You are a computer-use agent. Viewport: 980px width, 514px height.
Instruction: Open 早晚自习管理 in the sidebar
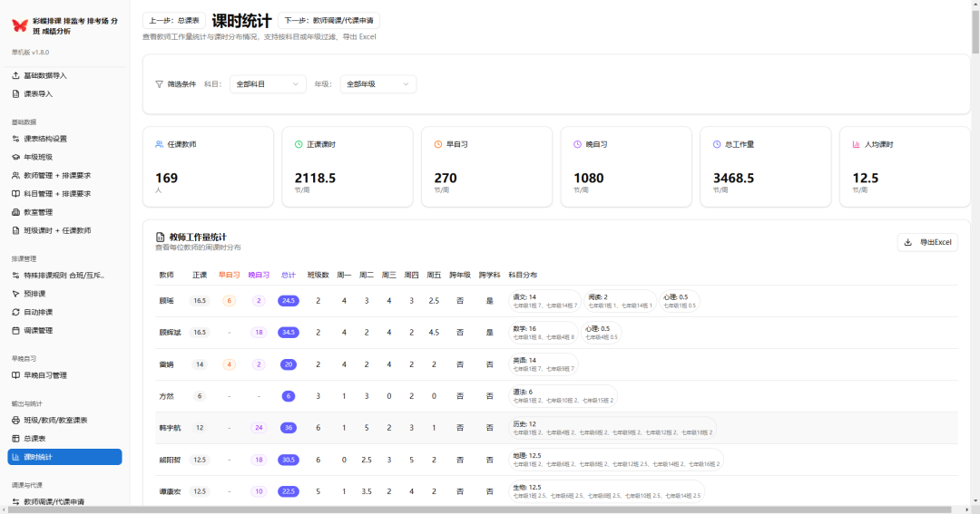tap(65, 375)
